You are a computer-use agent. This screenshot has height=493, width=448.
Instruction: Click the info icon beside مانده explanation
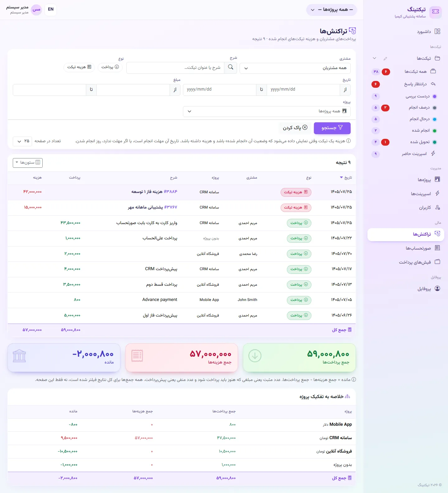[354, 380]
